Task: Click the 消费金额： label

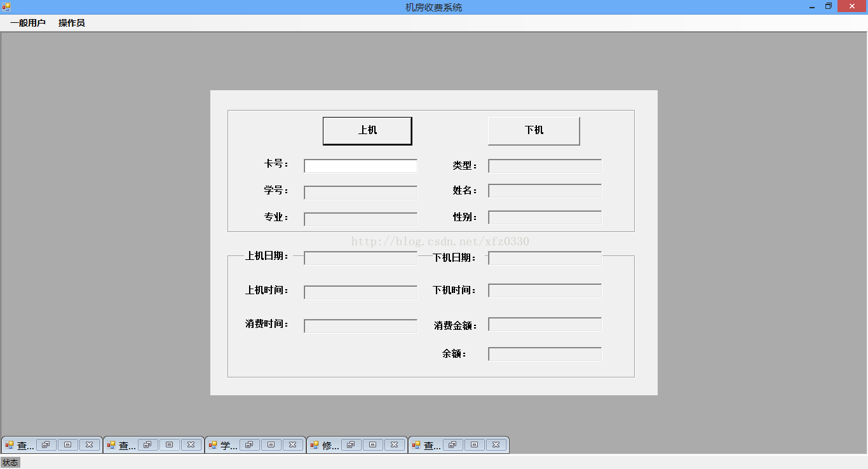Action: coord(456,326)
